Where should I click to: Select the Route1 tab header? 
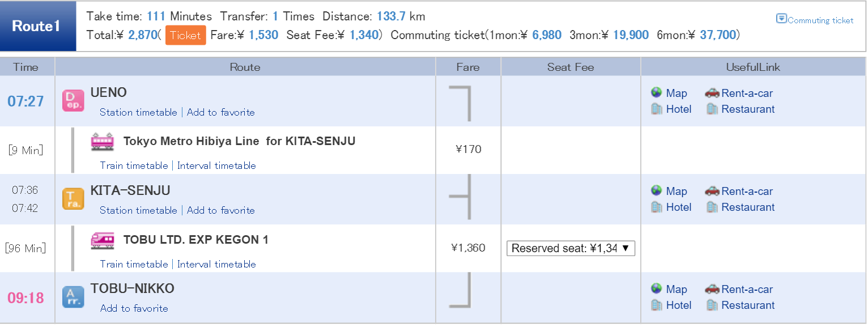pos(38,26)
